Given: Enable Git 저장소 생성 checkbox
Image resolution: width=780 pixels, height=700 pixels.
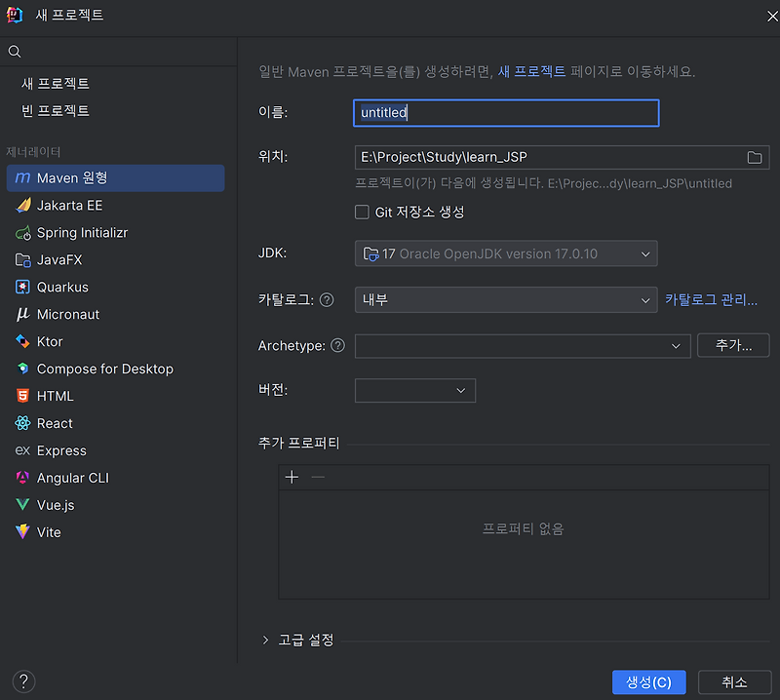Looking at the screenshot, I should 362,213.
